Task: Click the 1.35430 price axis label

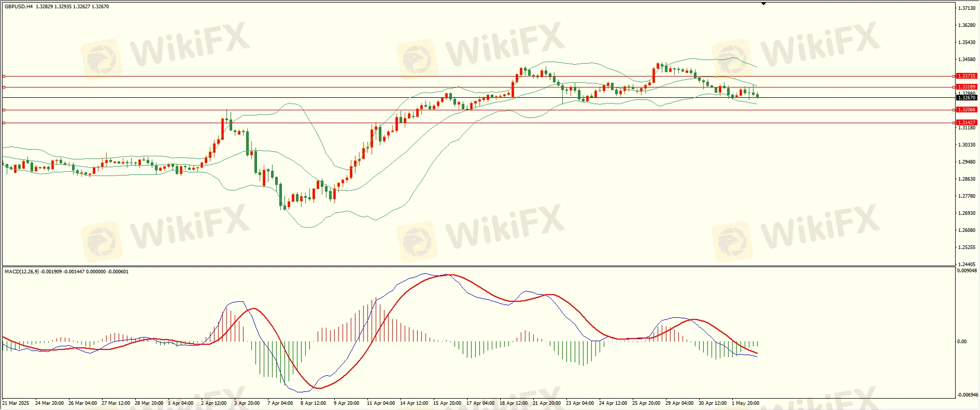Action: point(967,42)
